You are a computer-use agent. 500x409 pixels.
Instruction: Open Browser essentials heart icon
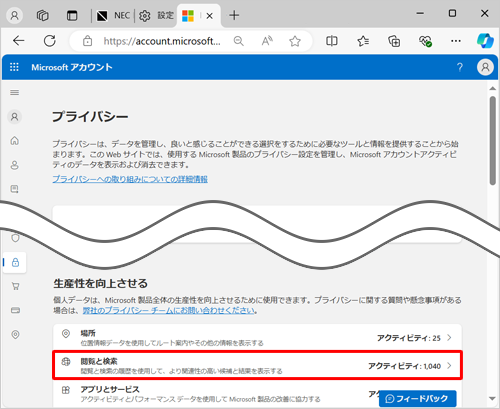[x=425, y=41]
